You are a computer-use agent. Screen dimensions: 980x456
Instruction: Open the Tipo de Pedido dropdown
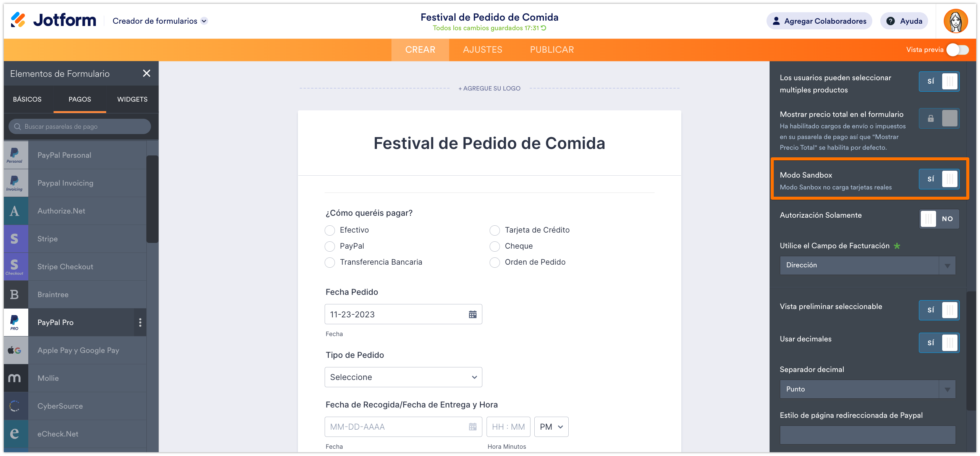click(x=403, y=377)
